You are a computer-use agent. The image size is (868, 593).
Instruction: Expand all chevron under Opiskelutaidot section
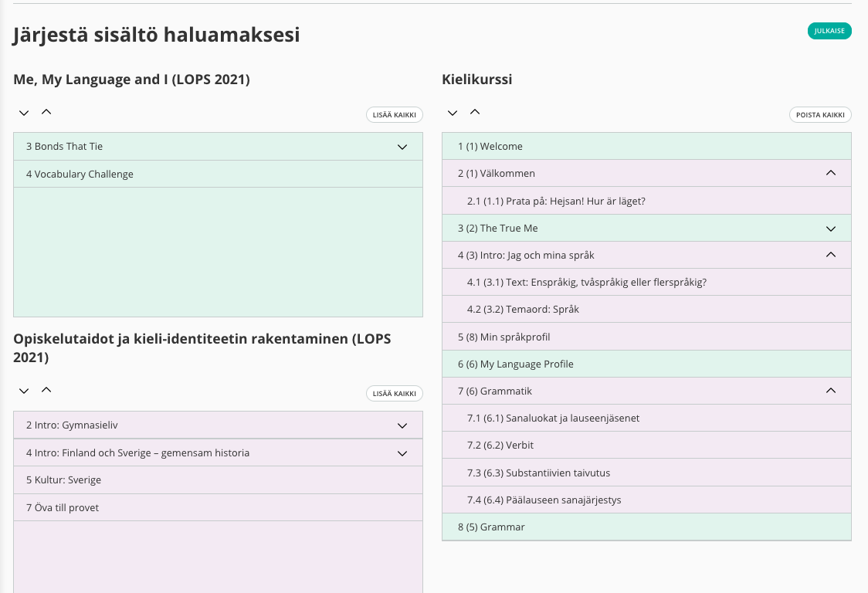pyautogui.click(x=24, y=391)
